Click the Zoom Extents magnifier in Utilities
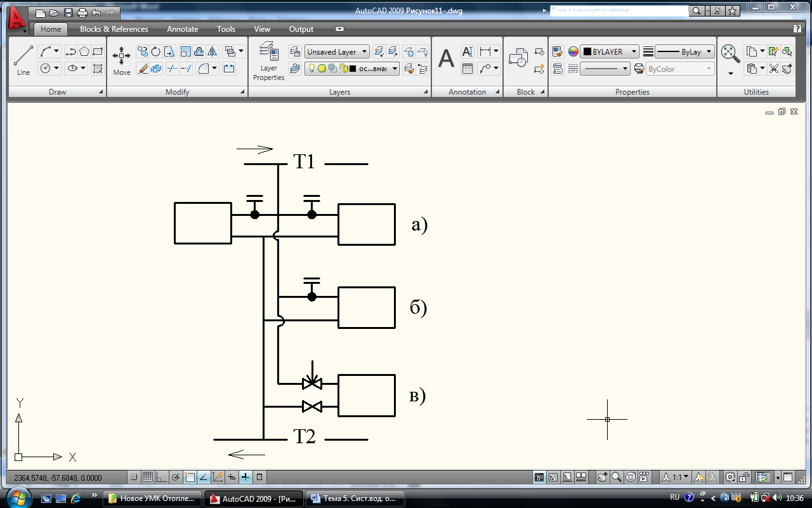 [731, 54]
